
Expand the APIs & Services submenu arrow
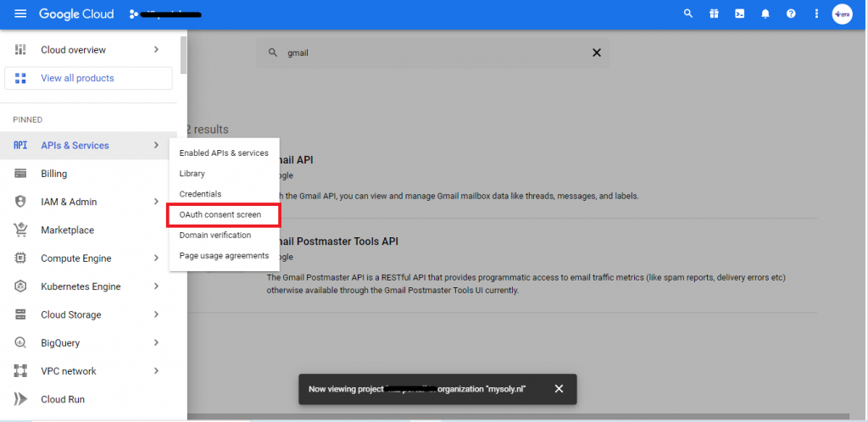tap(156, 146)
